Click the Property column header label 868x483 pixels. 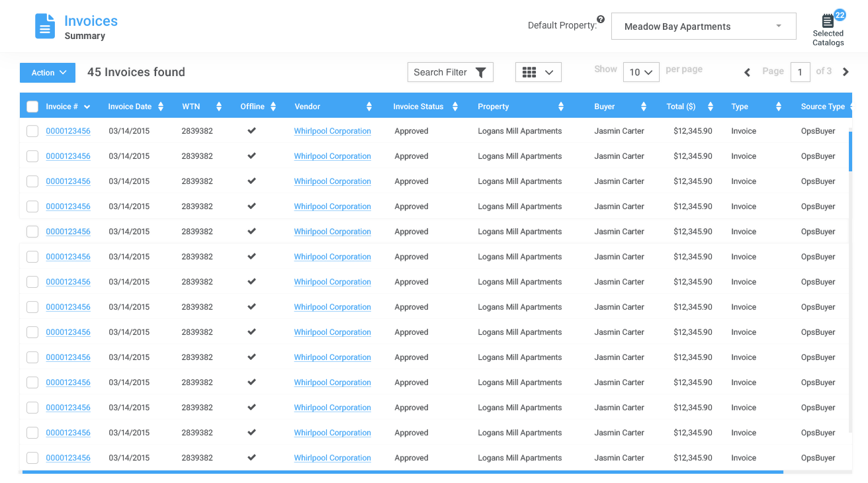494,107
